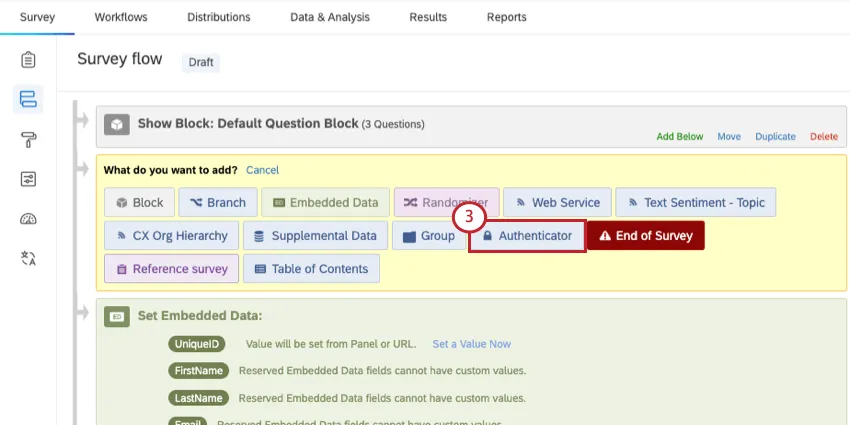The image size is (850, 425).
Task: Open the Quotas gauge sidebar icon
Action: [x=28, y=219]
